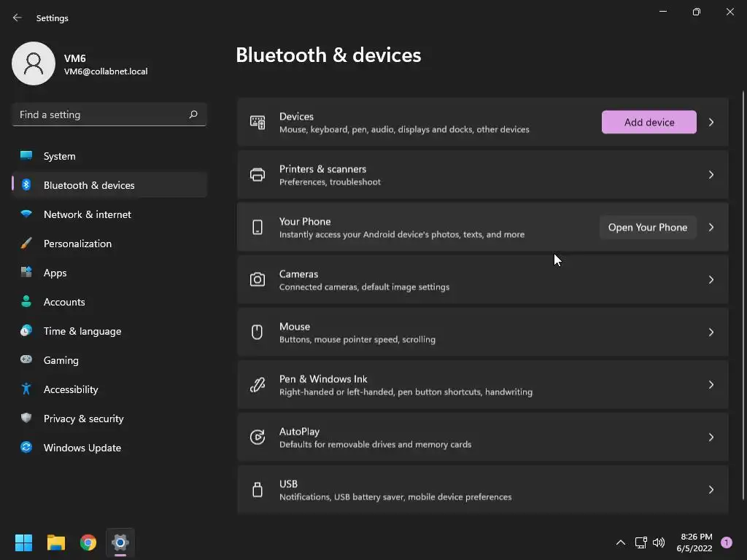Click the Accessibility person icon
Screen dimensions: 747x560
tap(26, 389)
